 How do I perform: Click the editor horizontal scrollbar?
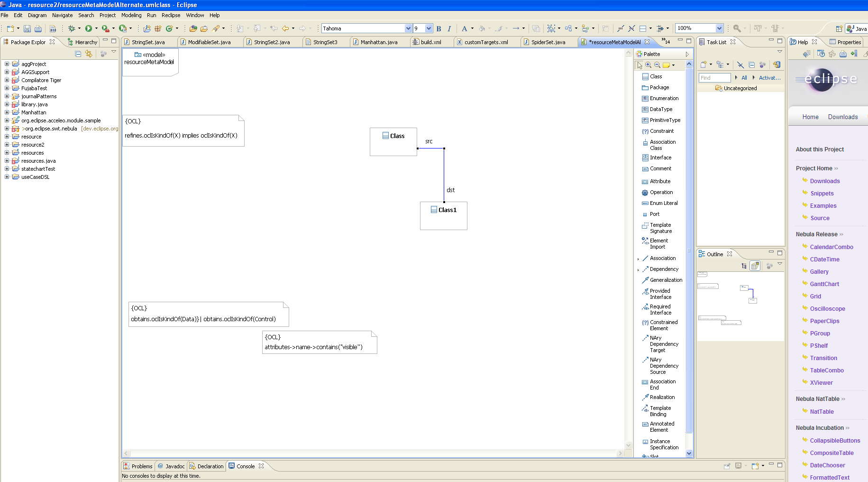coord(374,454)
